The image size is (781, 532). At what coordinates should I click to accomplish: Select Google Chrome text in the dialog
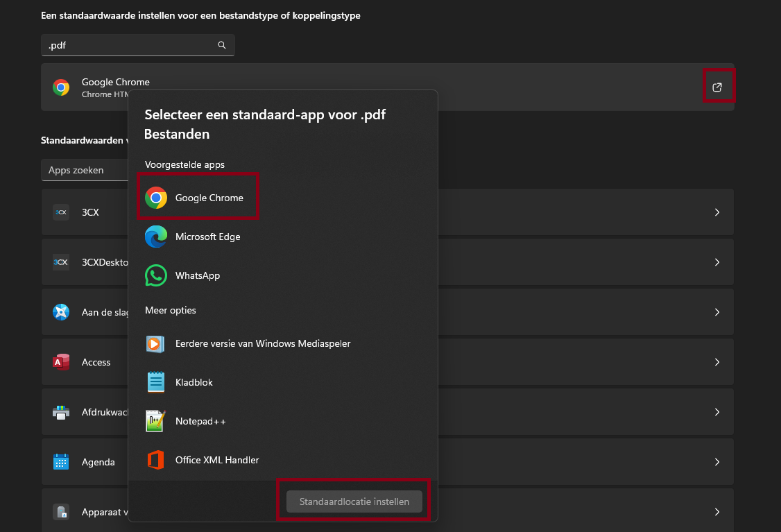tap(209, 198)
